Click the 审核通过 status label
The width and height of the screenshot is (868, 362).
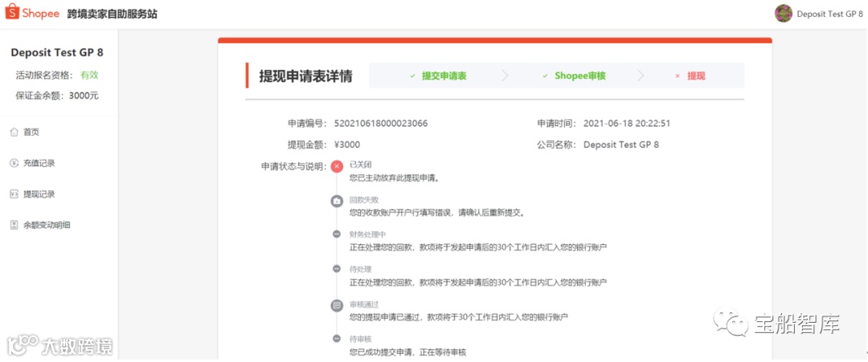tap(364, 304)
